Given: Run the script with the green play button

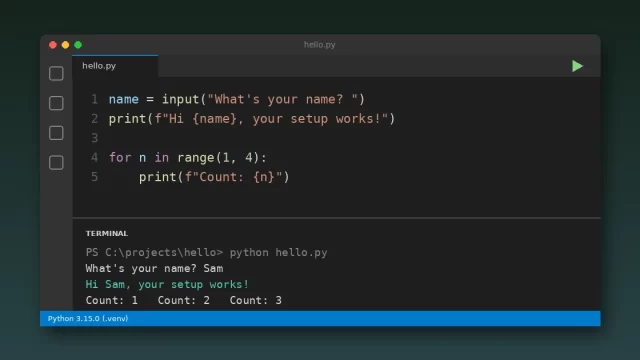Looking at the screenshot, I should 577,66.
